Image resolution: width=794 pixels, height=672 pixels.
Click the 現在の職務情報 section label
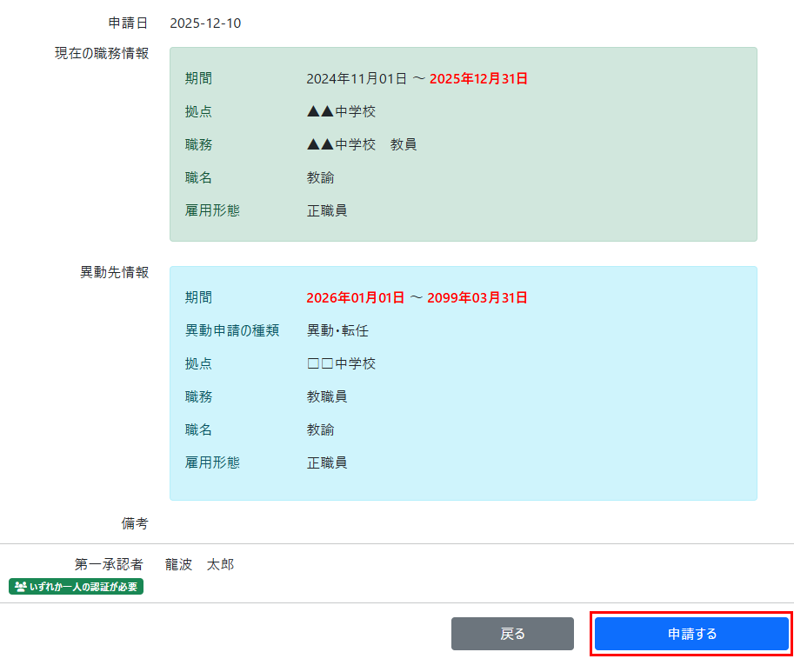tap(102, 53)
